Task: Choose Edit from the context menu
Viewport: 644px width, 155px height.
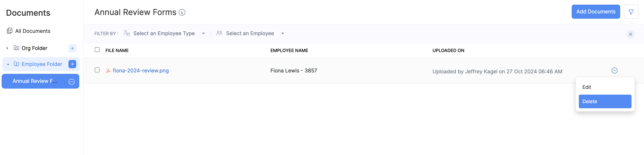Action: coord(587,87)
